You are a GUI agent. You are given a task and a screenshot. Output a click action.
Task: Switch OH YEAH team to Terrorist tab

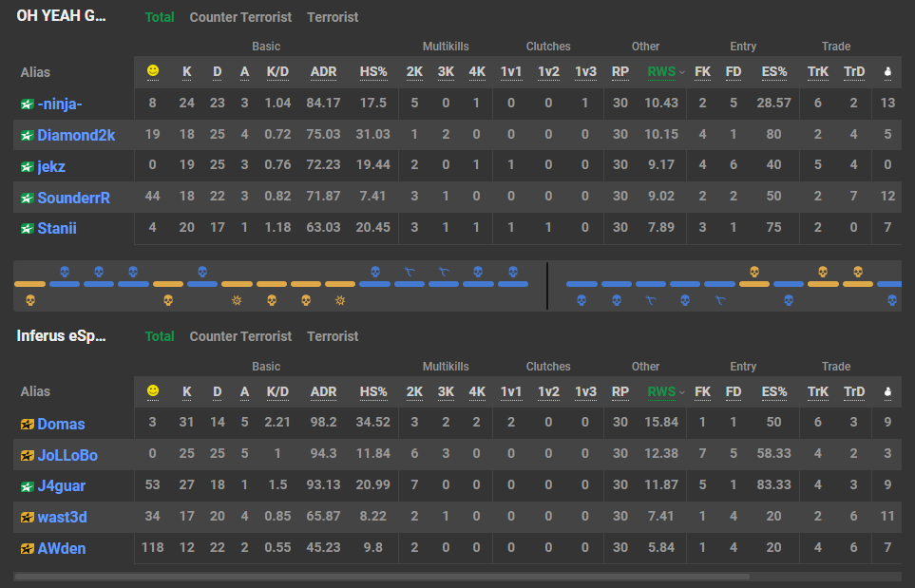[x=333, y=17]
